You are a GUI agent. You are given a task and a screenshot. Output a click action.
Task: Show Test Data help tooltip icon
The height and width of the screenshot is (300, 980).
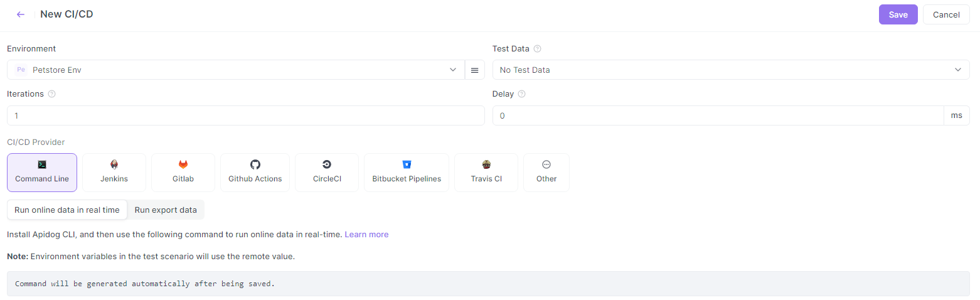537,48
